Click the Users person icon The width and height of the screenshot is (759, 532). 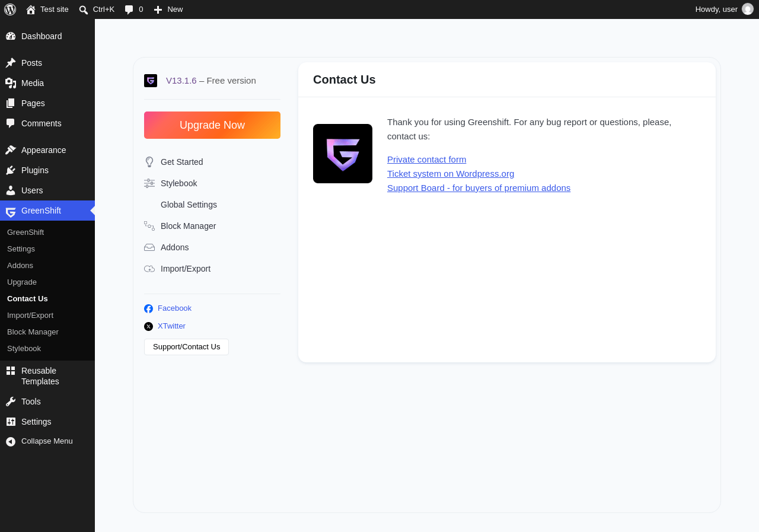(11, 190)
